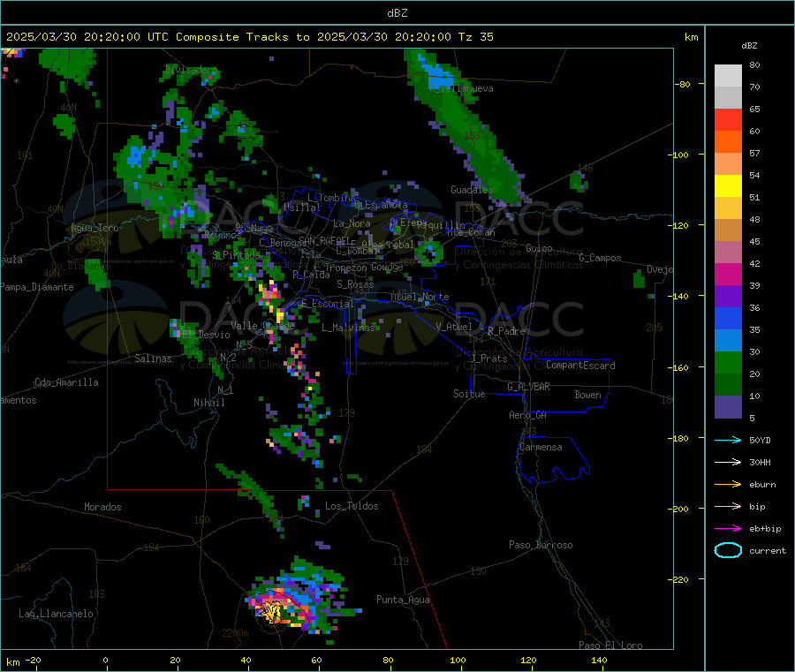Click the 'Aero_GA' place label
The width and height of the screenshot is (795, 672).
point(527,415)
